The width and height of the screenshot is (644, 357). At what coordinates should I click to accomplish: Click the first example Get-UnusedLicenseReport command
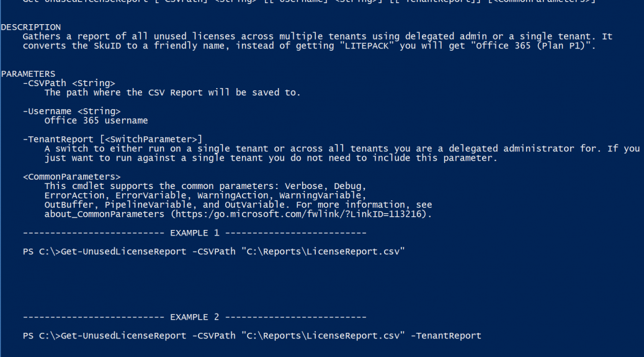coord(213,252)
